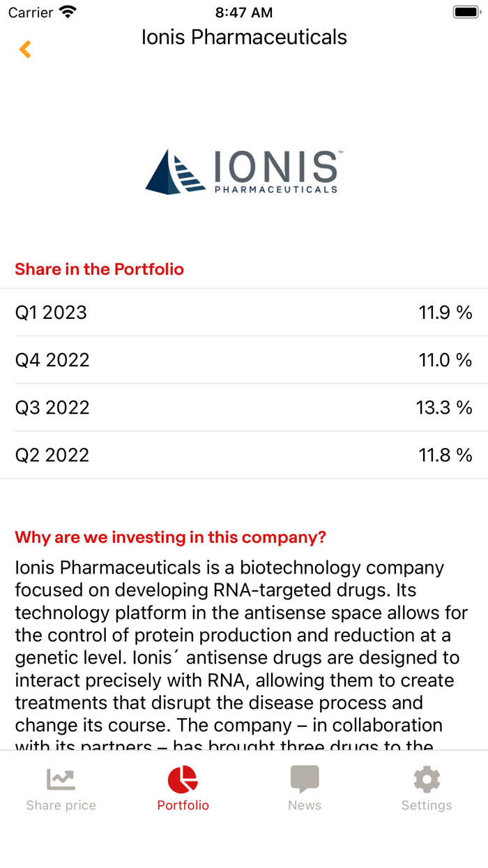
Task: Tap the Ionis Pharmaceuticals company logo
Action: tap(244, 172)
